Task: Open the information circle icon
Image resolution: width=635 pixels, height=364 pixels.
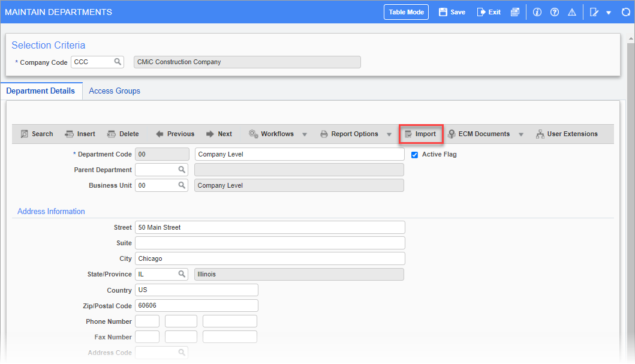Action: pyautogui.click(x=537, y=12)
